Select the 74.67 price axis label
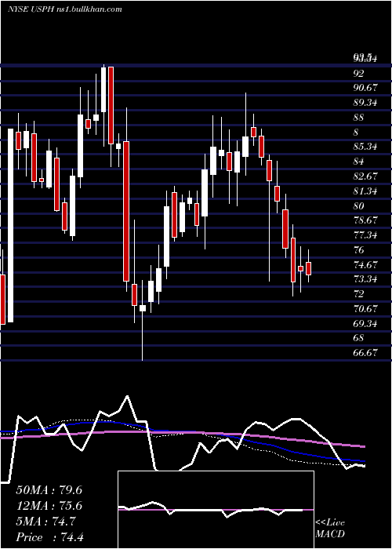The image size is (392, 549). pyautogui.click(x=365, y=264)
